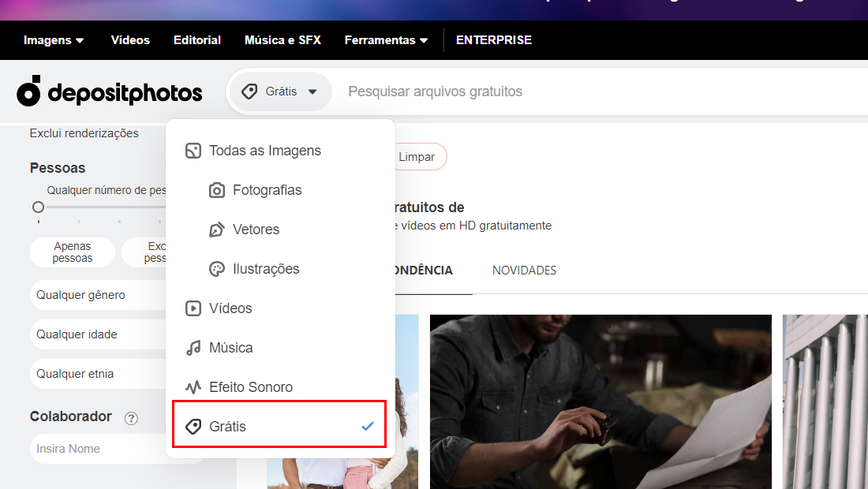Image resolution: width=868 pixels, height=489 pixels.
Task: Click the Colaborador help question mark icon
Action: [131, 418]
